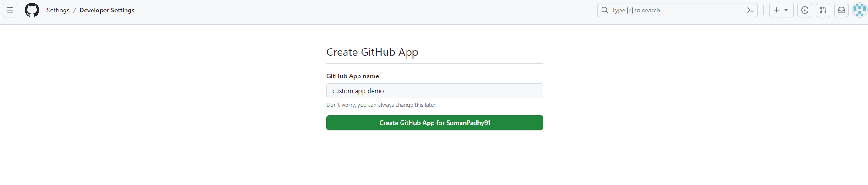Focus the GitHub App name field
This screenshot has width=868, height=185.
434,91
